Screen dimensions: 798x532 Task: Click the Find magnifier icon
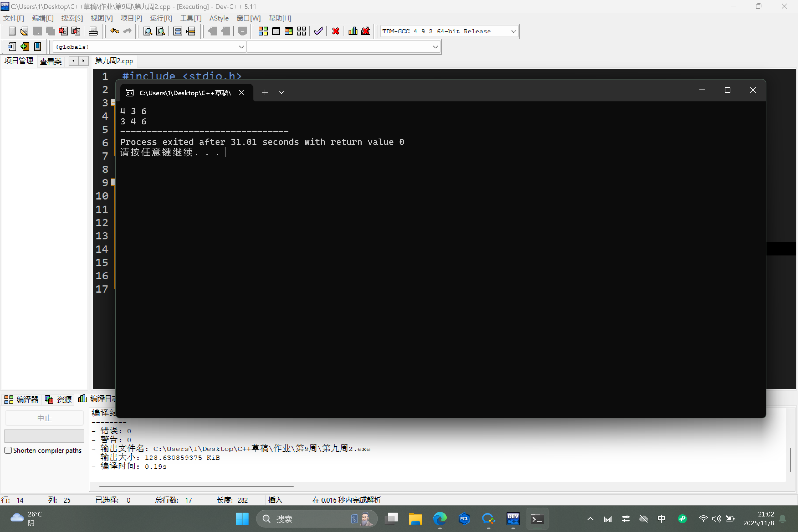tap(148, 31)
